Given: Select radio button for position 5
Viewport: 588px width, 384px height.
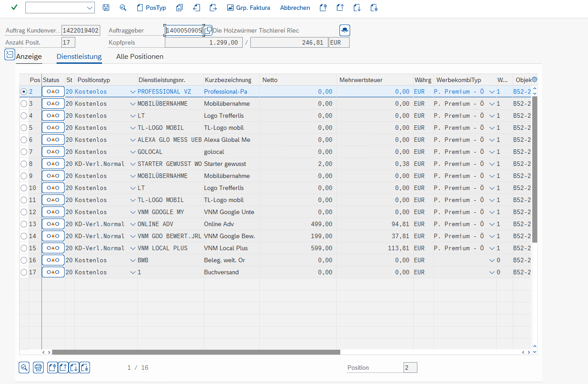Looking at the screenshot, I should 24,128.
